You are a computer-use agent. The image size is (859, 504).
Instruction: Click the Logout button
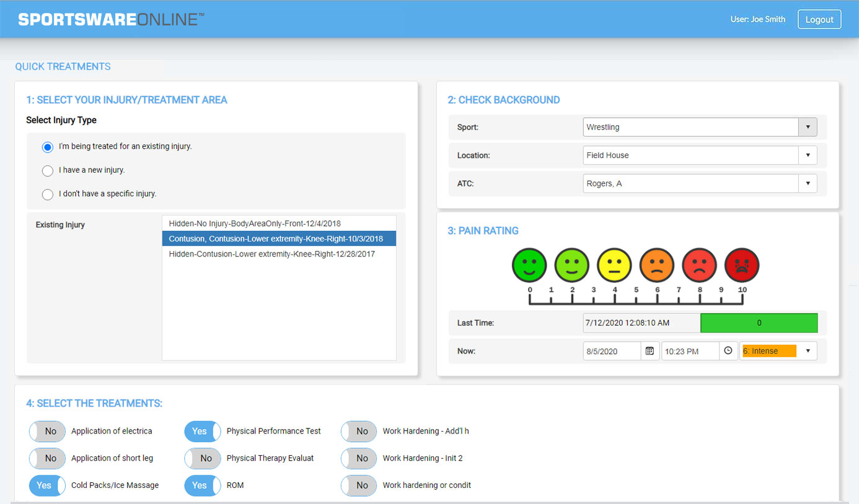(x=819, y=19)
